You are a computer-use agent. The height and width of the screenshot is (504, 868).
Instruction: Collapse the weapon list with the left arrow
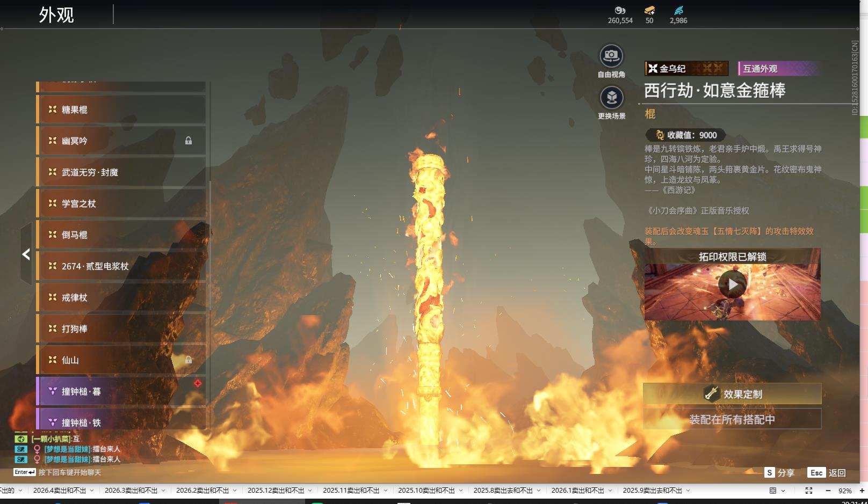coord(26,254)
